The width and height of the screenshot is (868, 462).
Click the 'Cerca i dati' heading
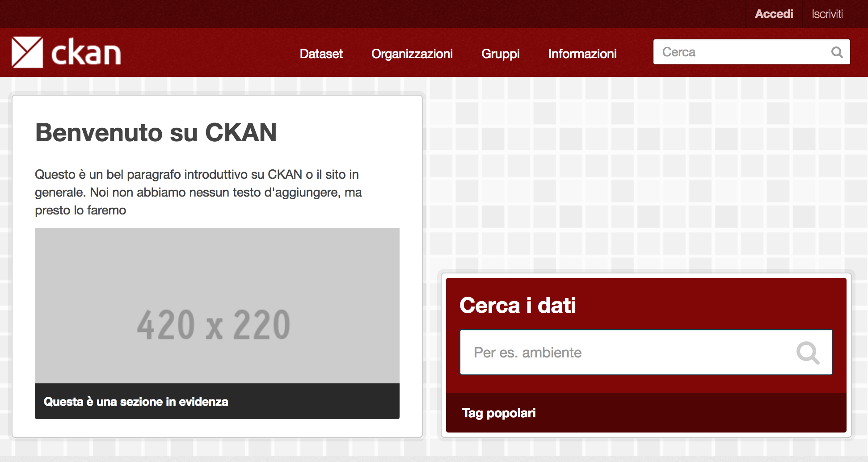pos(518,306)
